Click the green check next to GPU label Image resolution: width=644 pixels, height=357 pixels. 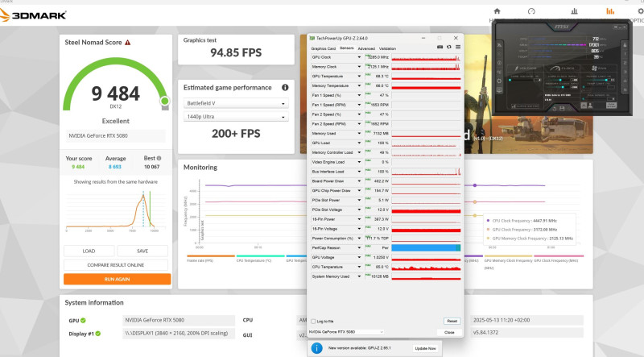coord(83,320)
